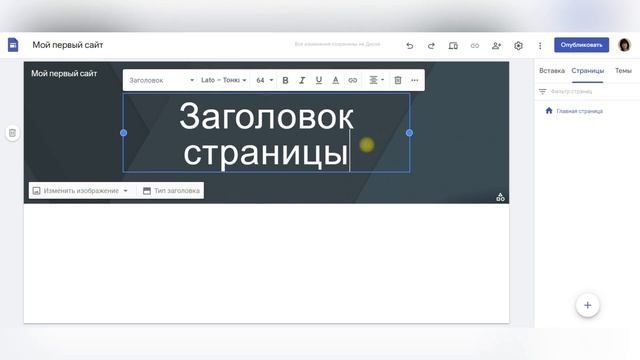640x360 pixels.
Task: Open the Заголовок text style dropdown
Action: coord(161,80)
